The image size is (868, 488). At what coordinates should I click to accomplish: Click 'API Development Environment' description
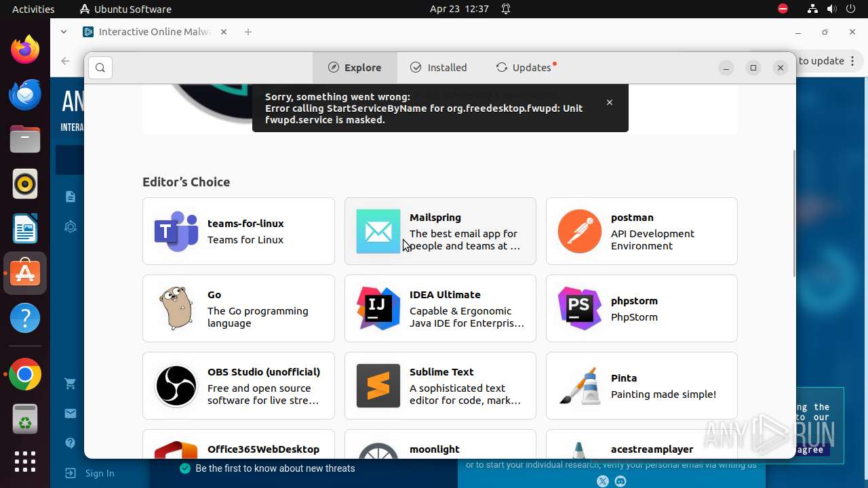[x=652, y=240]
